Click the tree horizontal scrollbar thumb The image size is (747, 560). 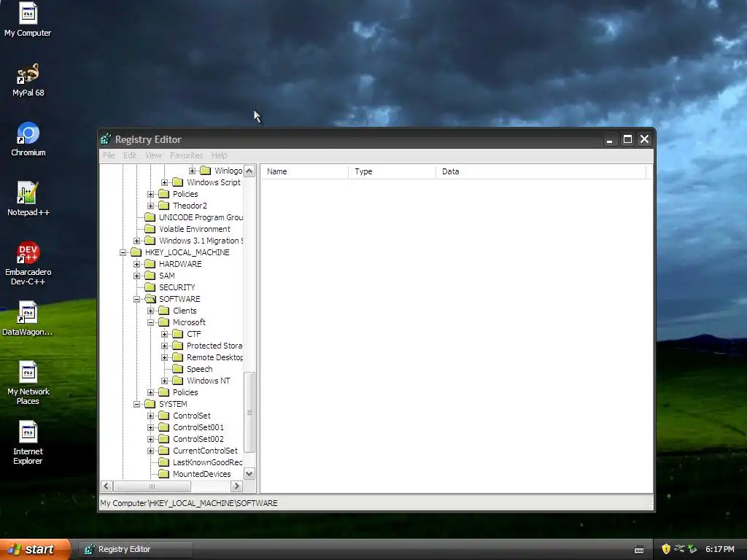click(152, 486)
